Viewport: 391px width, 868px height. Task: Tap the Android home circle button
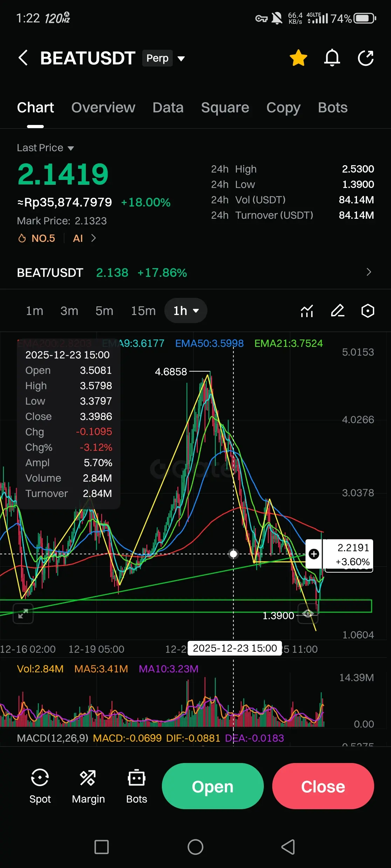coord(195,847)
